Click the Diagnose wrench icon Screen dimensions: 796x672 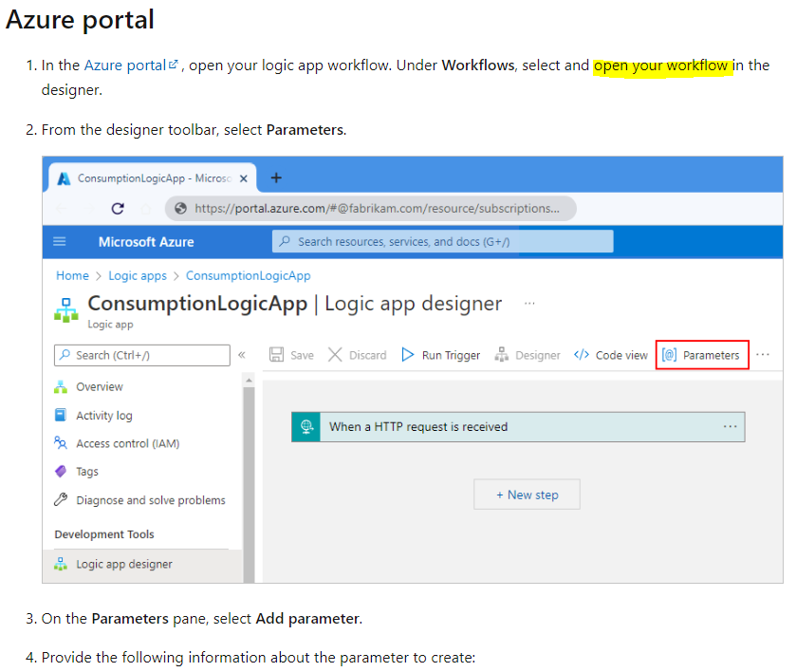click(x=61, y=500)
